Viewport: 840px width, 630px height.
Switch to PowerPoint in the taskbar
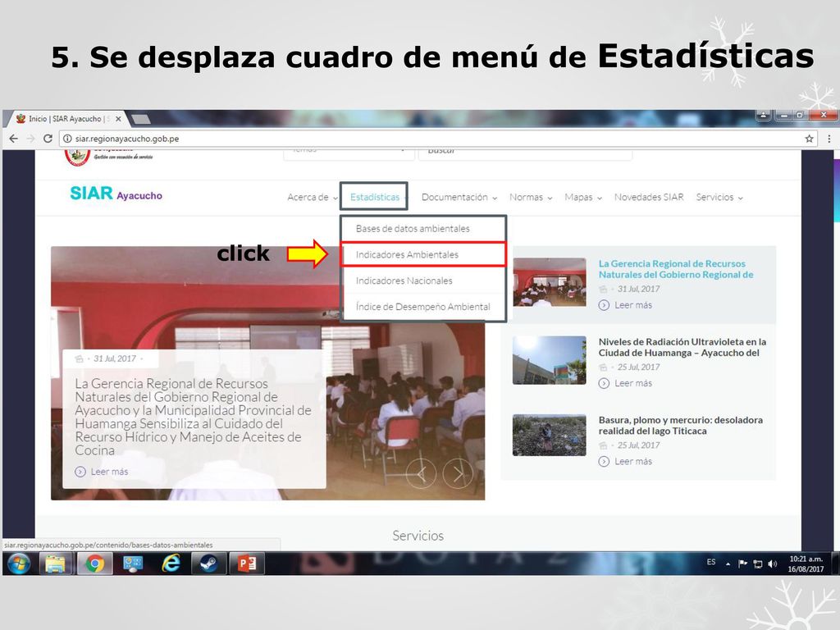(x=247, y=564)
